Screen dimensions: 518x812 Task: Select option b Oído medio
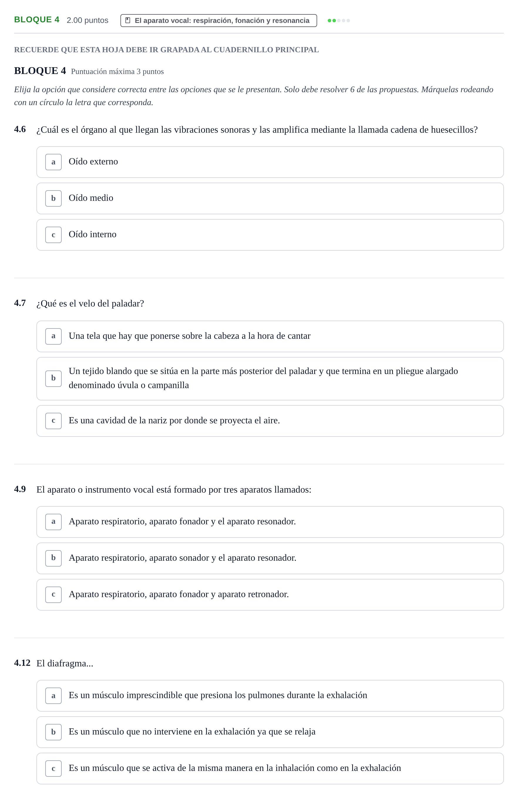[x=270, y=198]
